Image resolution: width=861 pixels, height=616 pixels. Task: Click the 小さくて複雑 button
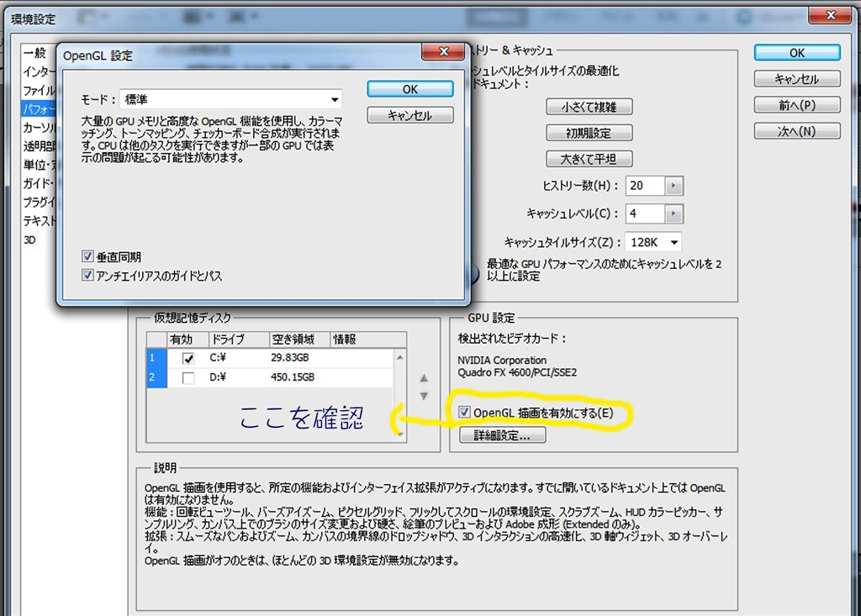click(x=589, y=107)
